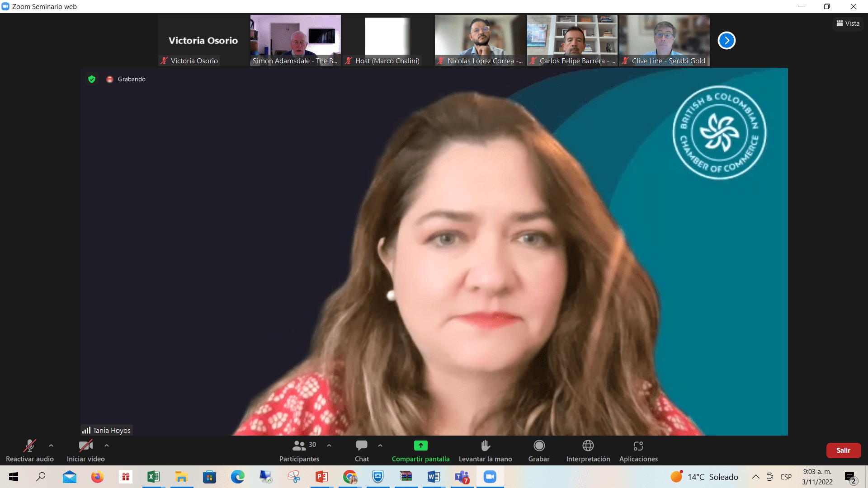Switch ESP keyboard language indicator

click(x=786, y=477)
